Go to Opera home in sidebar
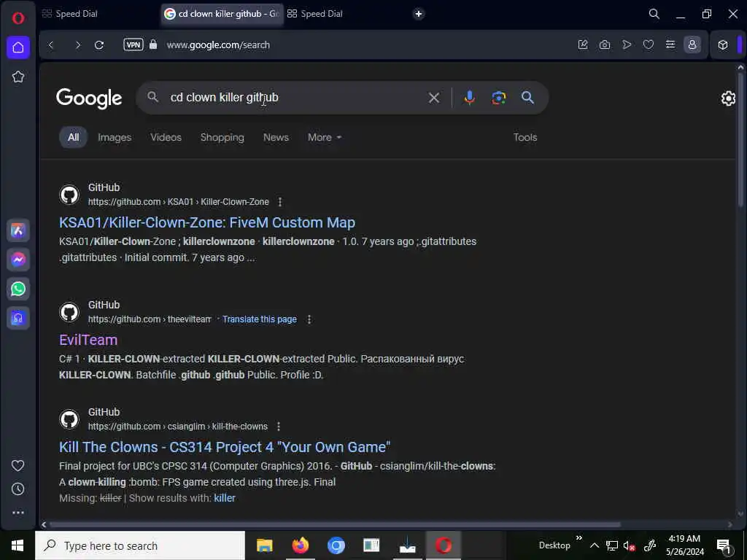Image resolution: width=747 pixels, height=560 pixels. coord(18,47)
